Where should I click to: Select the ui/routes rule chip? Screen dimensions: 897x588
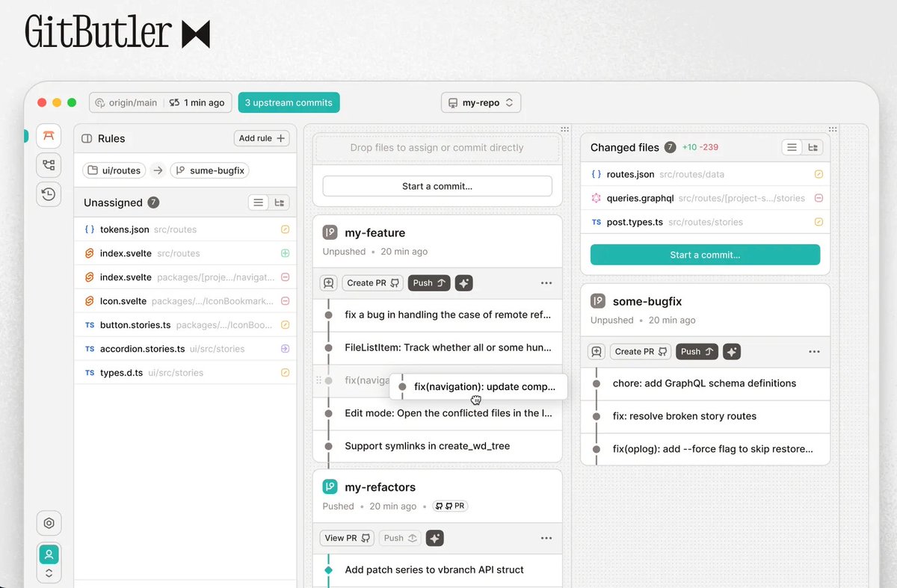[114, 170]
